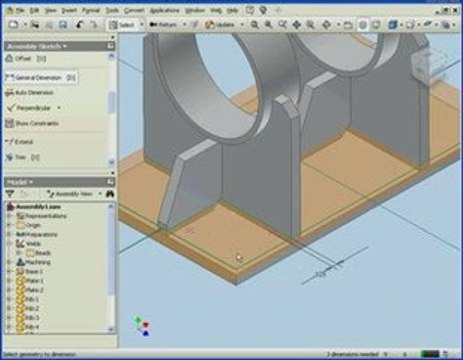Click the New document icon

(x=14, y=25)
